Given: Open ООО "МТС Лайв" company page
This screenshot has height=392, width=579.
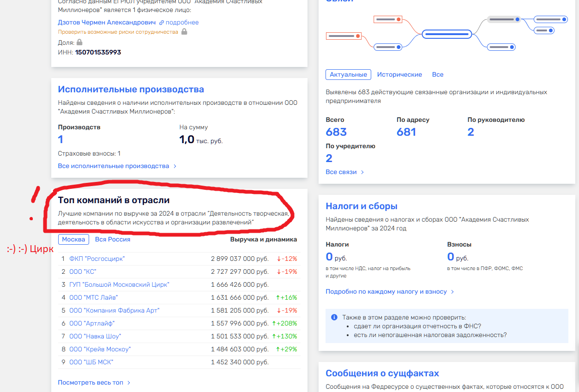Looking at the screenshot, I should (93, 297).
